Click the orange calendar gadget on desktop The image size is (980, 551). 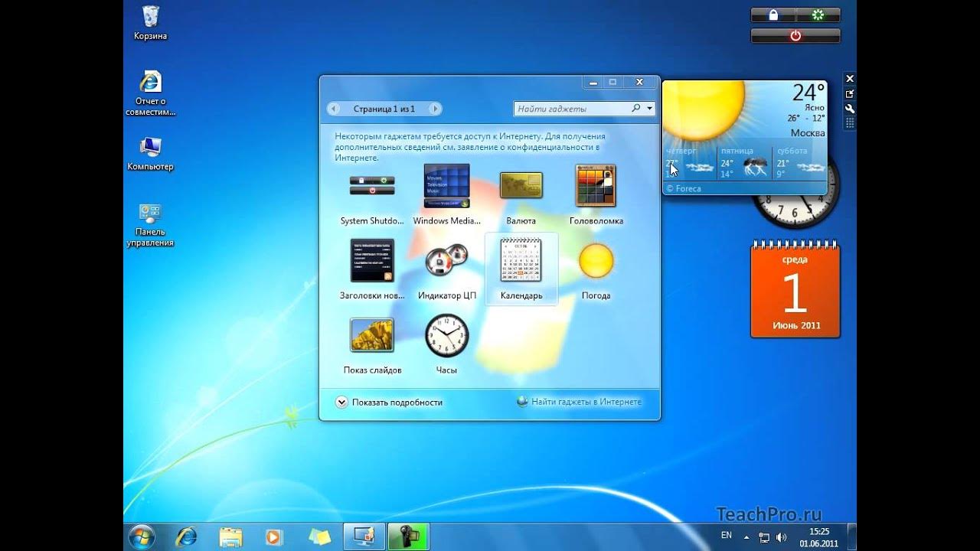[795, 289]
